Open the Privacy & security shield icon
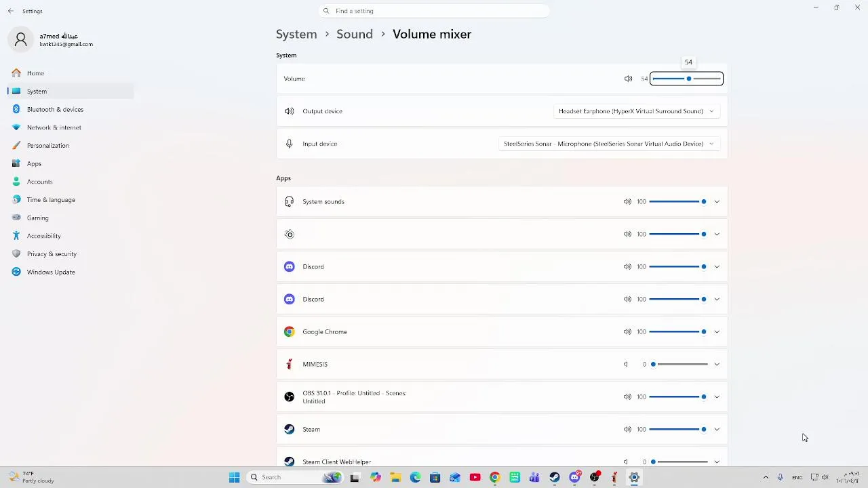 click(16, 254)
